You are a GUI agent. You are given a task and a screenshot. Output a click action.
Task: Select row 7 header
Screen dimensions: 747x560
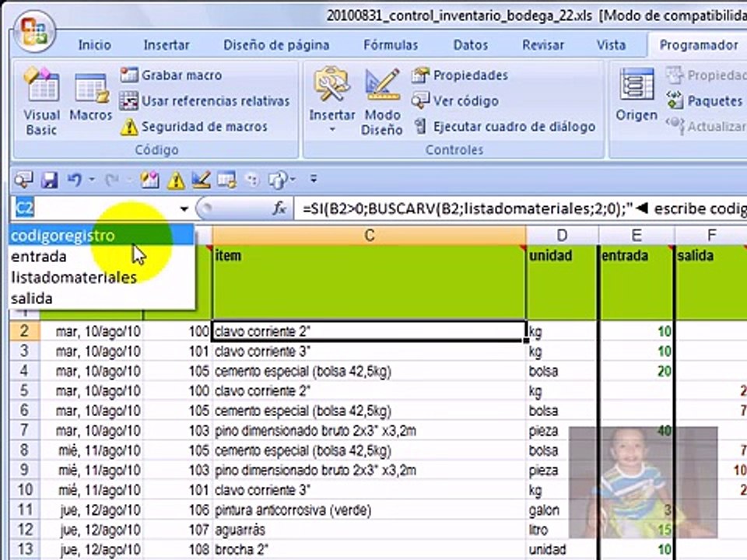point(24,430)
